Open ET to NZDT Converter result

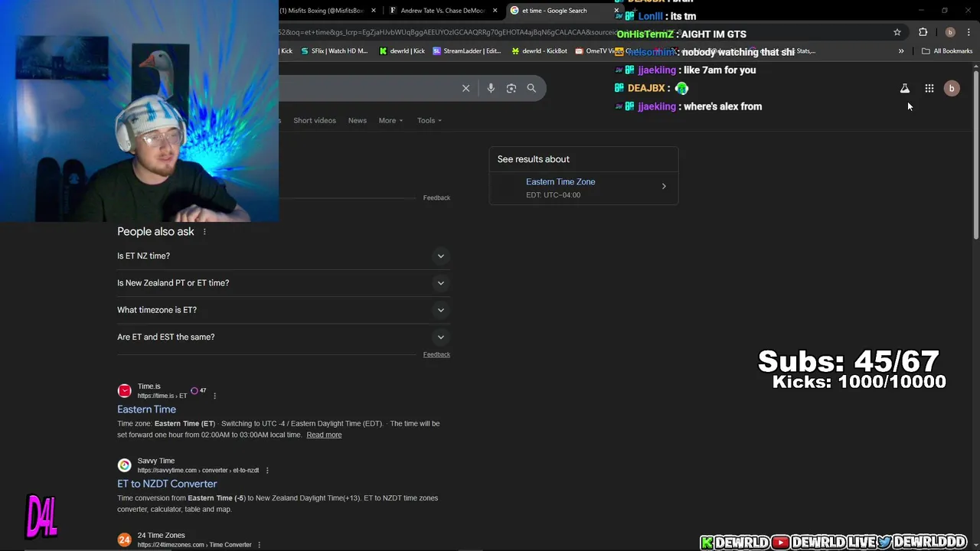click(167, 484)
